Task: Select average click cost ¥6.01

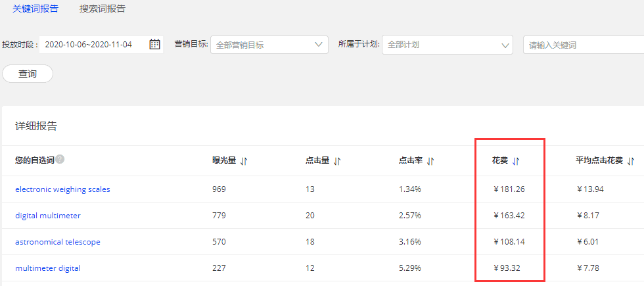Action: click(x=589, y=242)
